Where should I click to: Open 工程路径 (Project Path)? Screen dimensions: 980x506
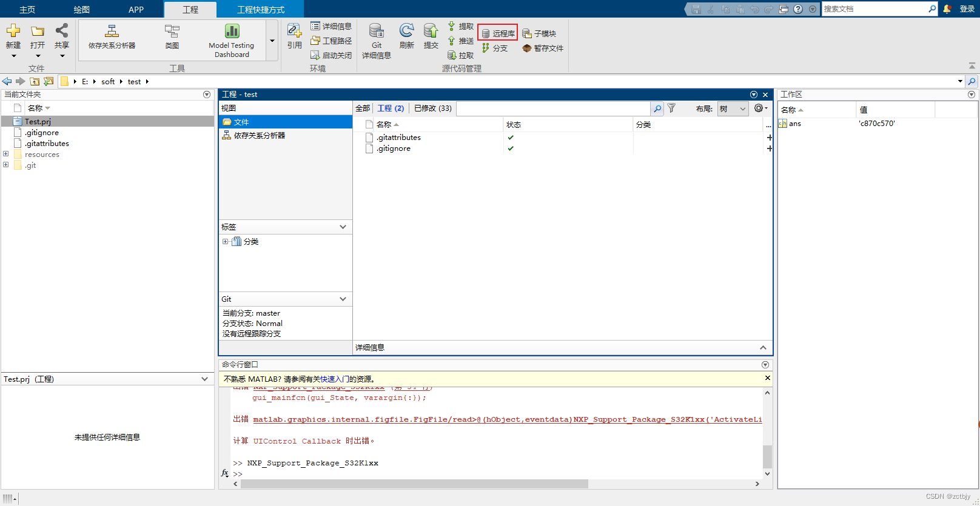point(331,41)
